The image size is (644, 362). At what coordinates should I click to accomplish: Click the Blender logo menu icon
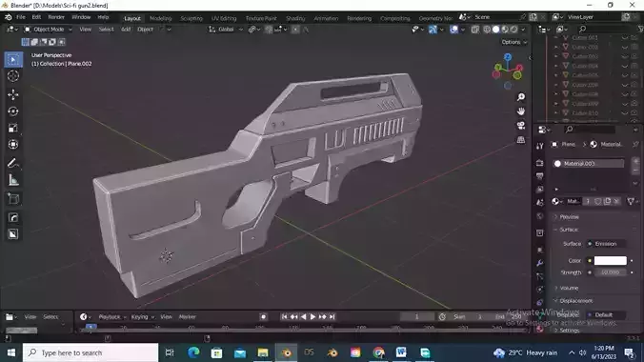[9, 17]
